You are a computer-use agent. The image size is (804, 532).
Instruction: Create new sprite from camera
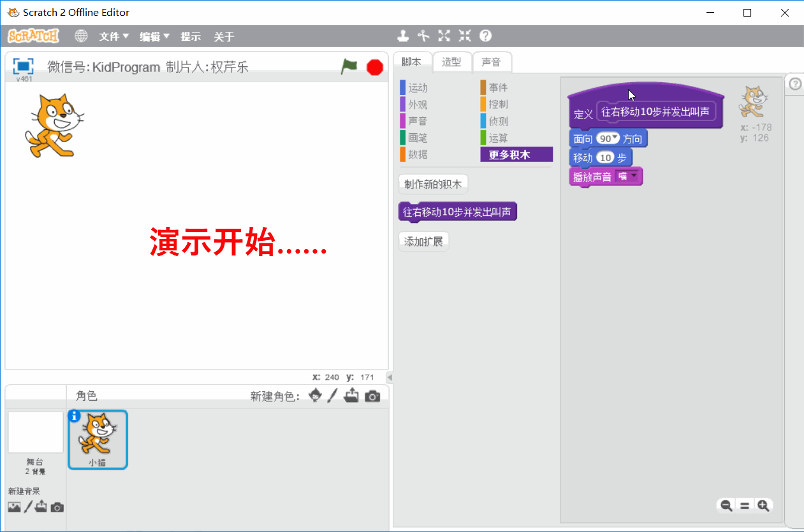coord(372,396)
